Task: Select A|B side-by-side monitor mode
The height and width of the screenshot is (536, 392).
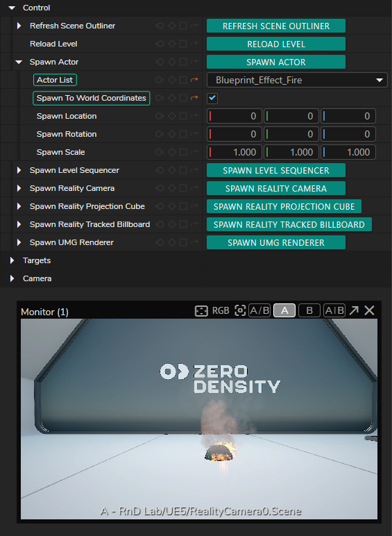Action: tap(334, 310)
